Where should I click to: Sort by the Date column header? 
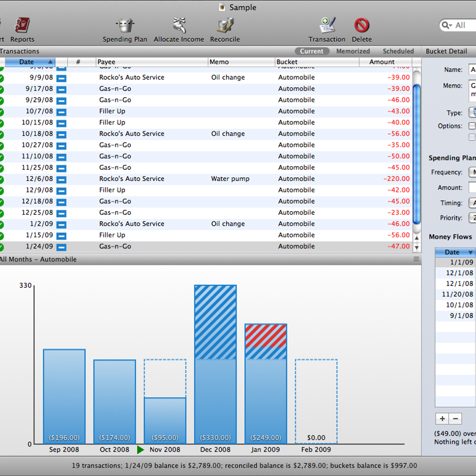point(30,62)
